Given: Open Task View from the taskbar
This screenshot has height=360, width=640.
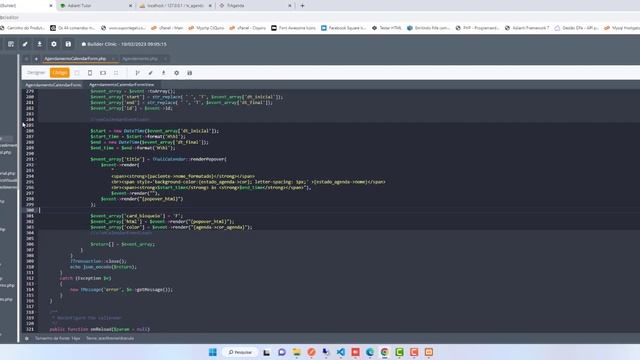Looking at the screenshot, I should pos(267,352).
